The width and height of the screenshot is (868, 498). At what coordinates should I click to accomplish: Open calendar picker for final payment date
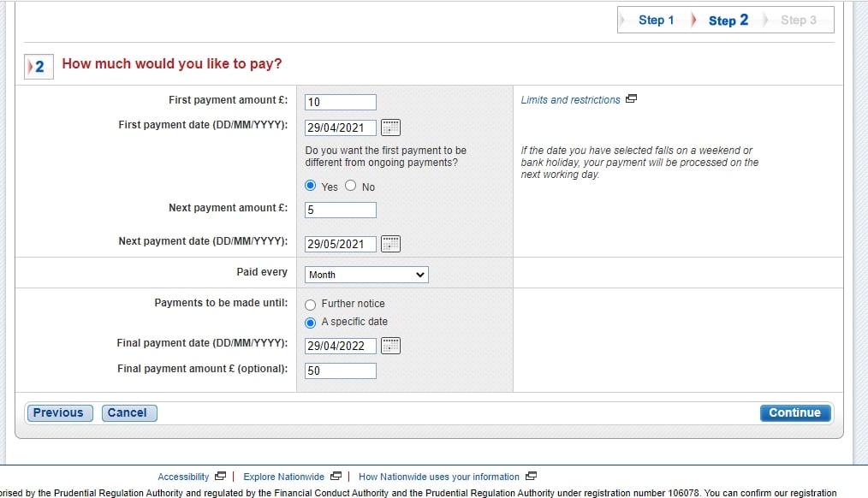[390, 346]
